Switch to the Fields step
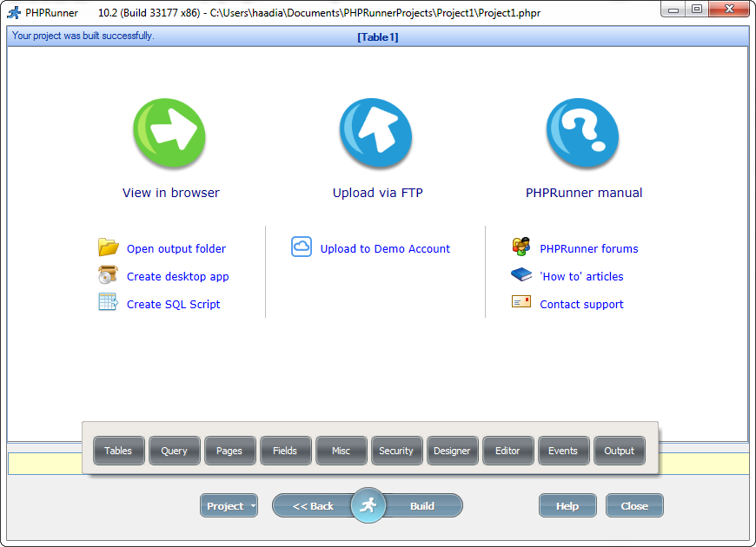This screenshot has width=756, height=547. tap(285, 451)
